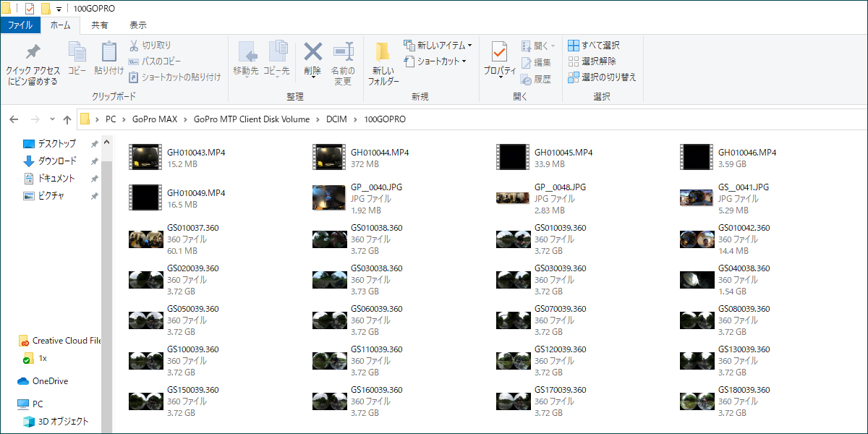Switch to the View ribbon tab
Image resolution: width=868 pixels, height=434 pixels.
[137, 25]
